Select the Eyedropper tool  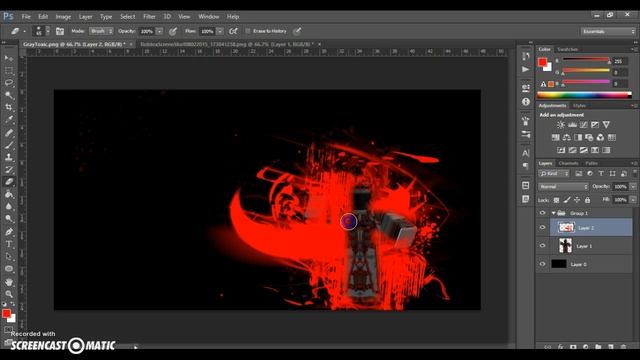coord(9,120)
